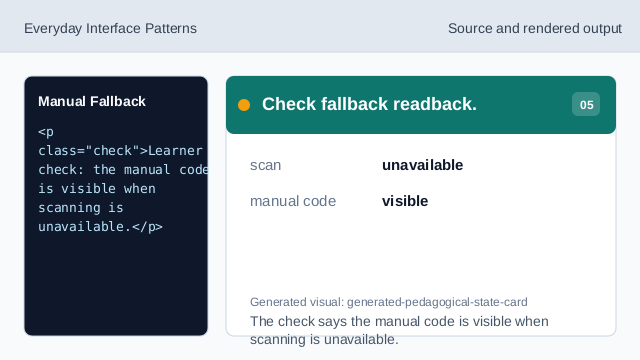Click the 'scan' field label
Image resolution: width=640 pixels, height=360 pixels.
266,165
